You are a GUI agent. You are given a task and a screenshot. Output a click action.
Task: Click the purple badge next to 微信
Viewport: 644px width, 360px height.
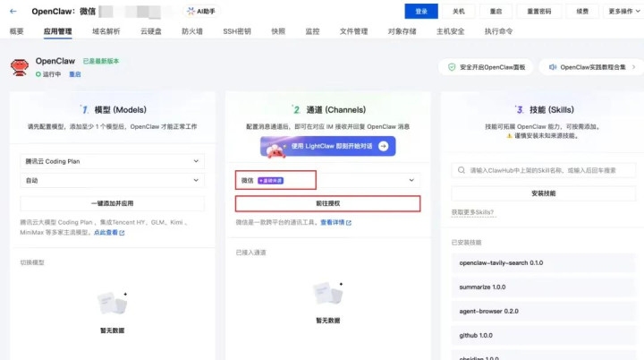point(270,181)
